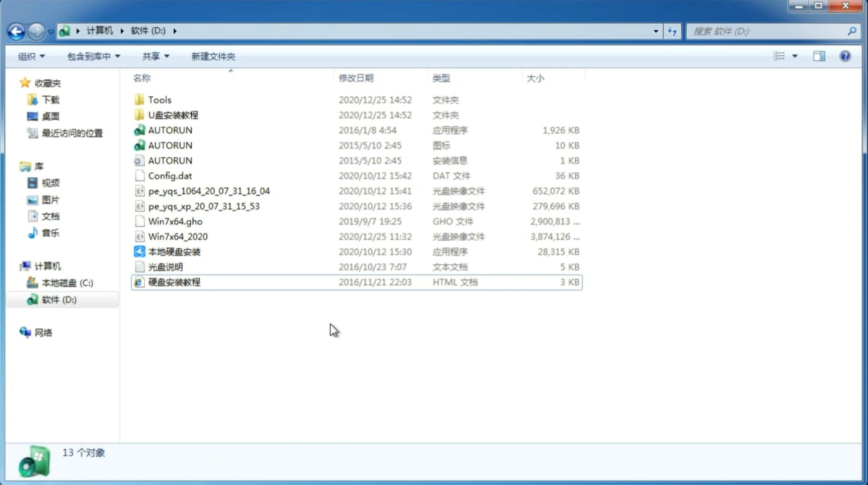Image resolution: width=868 pixels, height=485 pixels.
Task: Open pe_yqs_1064 disc image file
Action: pos(209,191)
